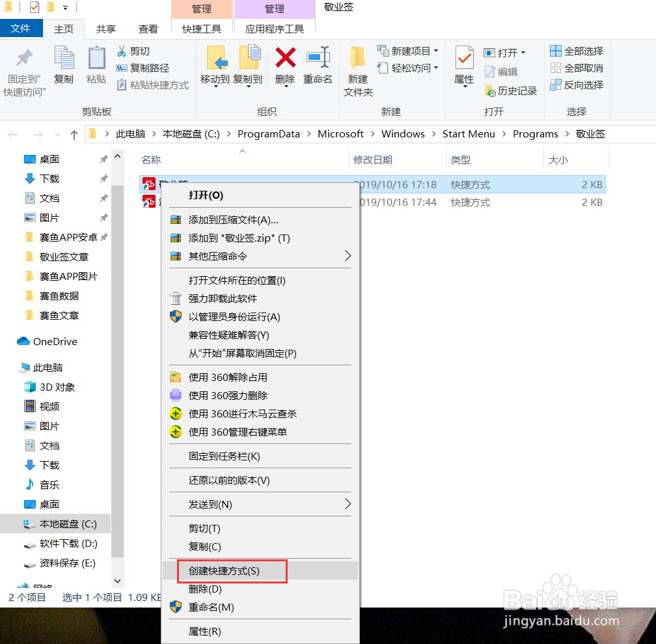Choose 属性(R) in context menu
Screen dimensions: 656x644
(260, 632)
